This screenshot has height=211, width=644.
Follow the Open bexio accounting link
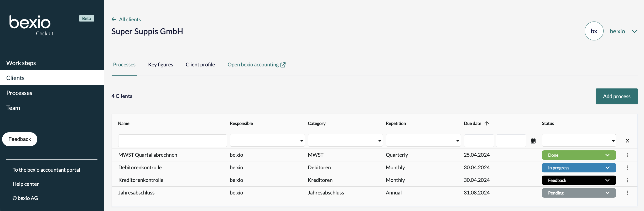tap(256, 65)
